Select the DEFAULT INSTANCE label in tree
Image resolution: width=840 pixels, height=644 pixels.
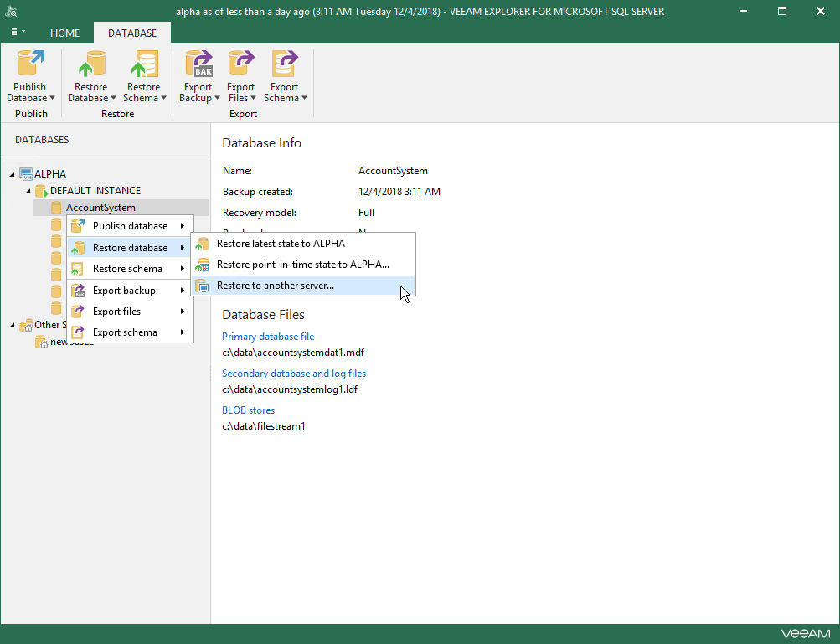coord(95,191)
